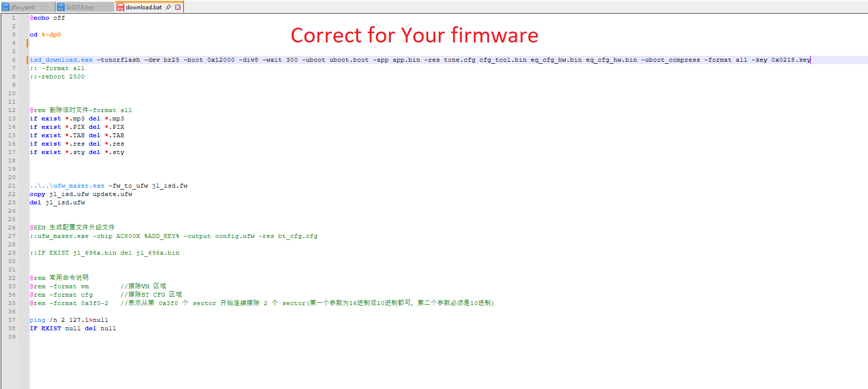This screenshot has width=868, height=389.
Task: Click the "bt_cfg.cfg" file name
Action: (x=298, y=236)
